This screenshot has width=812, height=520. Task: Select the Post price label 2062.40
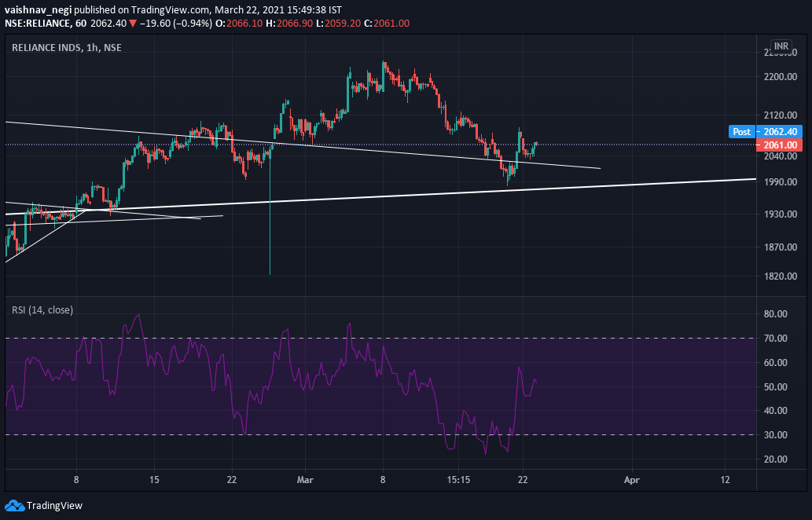coord(766,131)
